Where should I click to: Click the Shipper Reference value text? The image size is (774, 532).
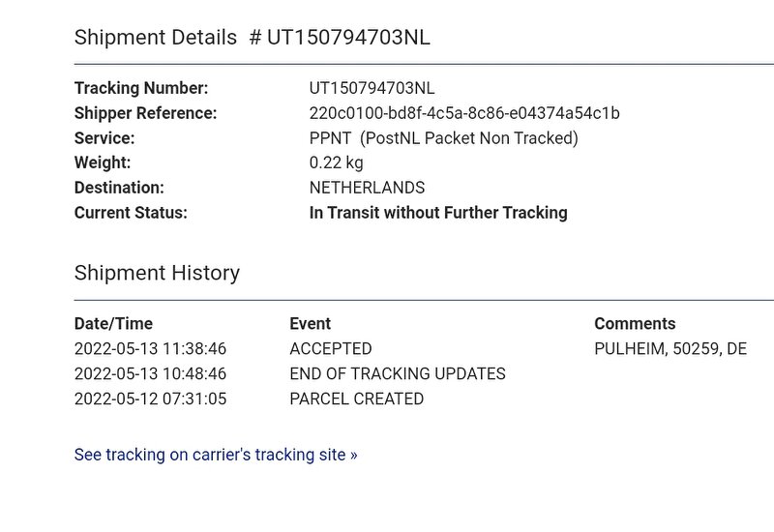click(x=464, y=113)
